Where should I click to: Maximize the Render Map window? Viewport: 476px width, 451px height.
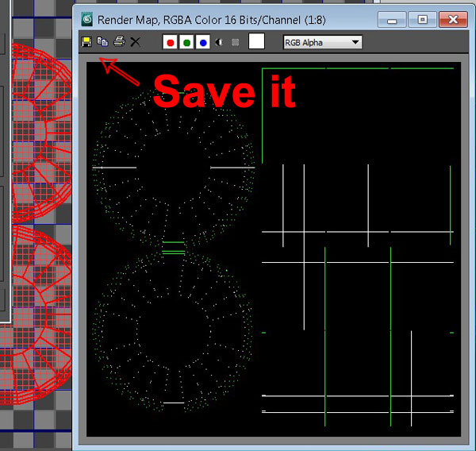[422, 19]
